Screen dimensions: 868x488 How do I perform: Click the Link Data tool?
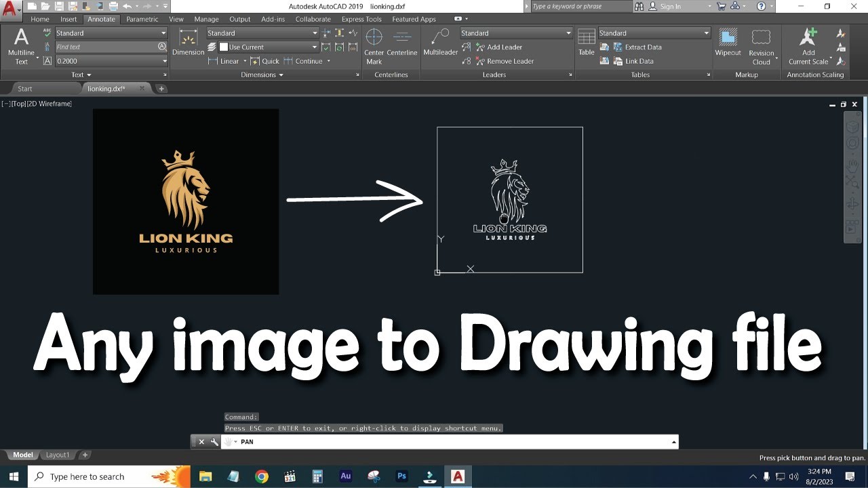tap(633, 61)
